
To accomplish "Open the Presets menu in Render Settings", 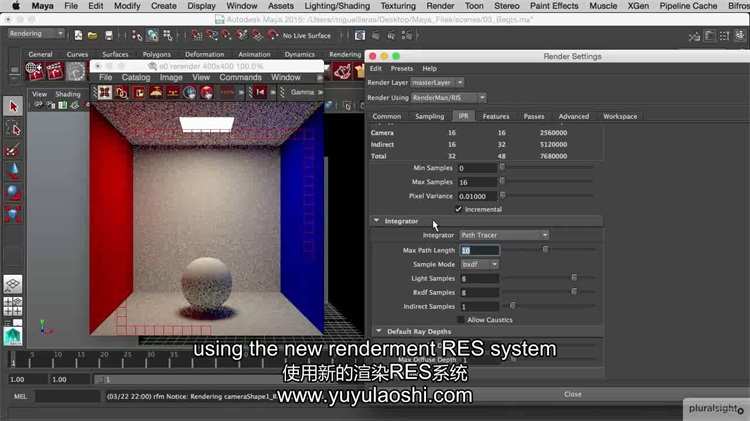I will click(x=401, y=68).
